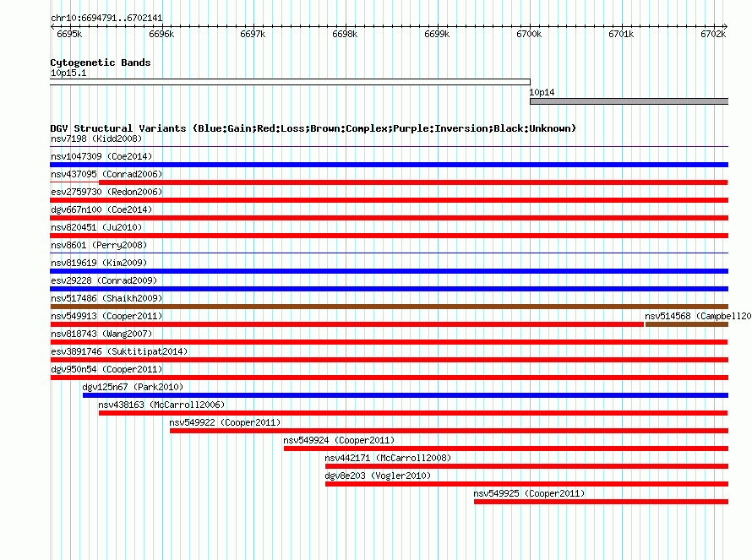Select the nsv549925 (Cooper2011) label

(x=529, y=494)
